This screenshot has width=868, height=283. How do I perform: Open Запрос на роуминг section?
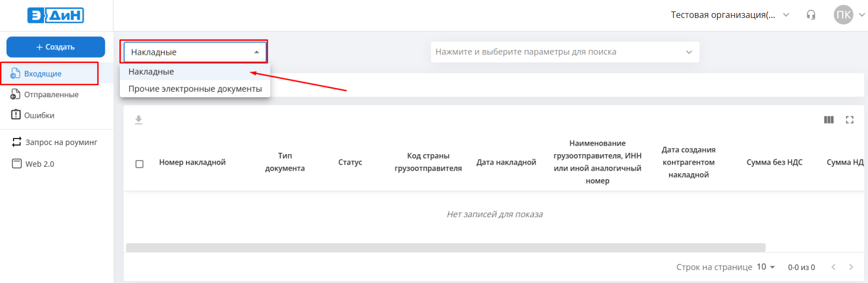click(61, 142)
